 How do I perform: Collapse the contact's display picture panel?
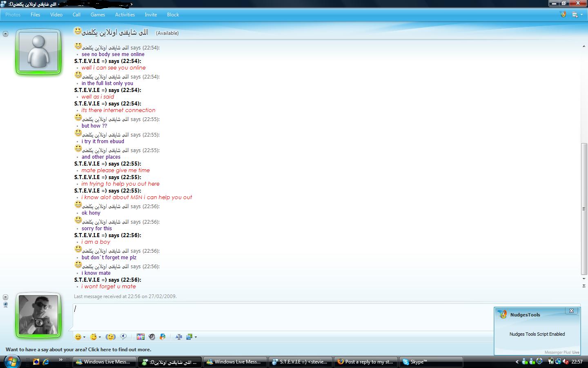pos(5,34)
